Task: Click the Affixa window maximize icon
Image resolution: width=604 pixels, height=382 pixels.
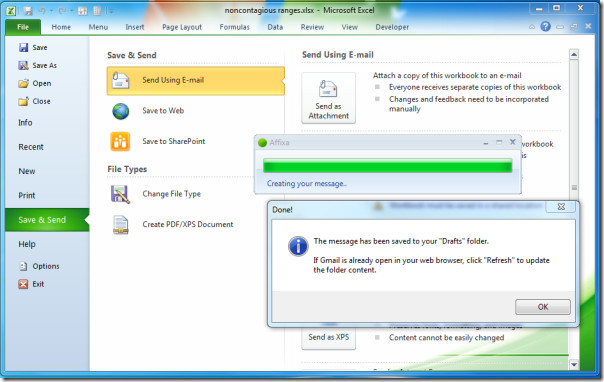Action: click(x=499, y=142)
